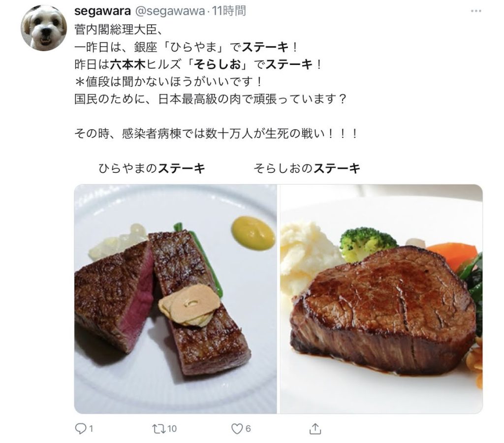Click the line about 日本最高級の肉
The height and width of the screenshot is (443, 504).
(211, 99)
